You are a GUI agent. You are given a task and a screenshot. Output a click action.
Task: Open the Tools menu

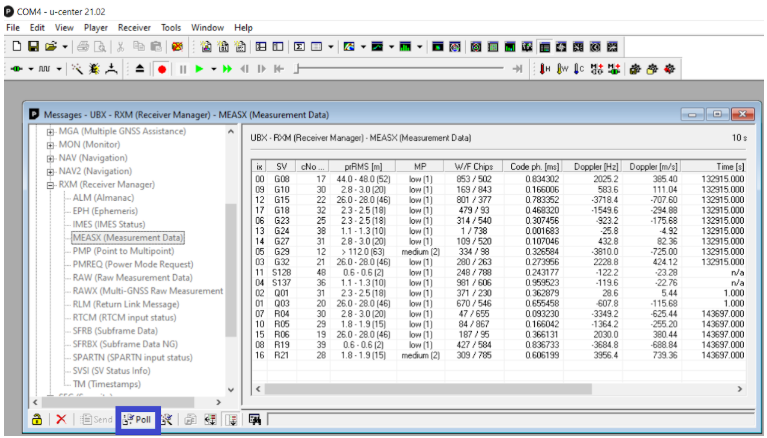coord(171,27)
